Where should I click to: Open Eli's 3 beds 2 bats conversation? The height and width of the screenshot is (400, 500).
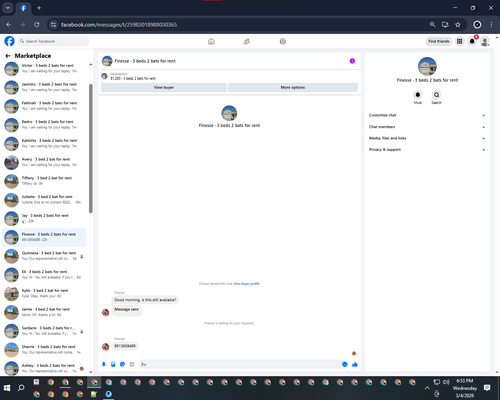coord(44,275)
